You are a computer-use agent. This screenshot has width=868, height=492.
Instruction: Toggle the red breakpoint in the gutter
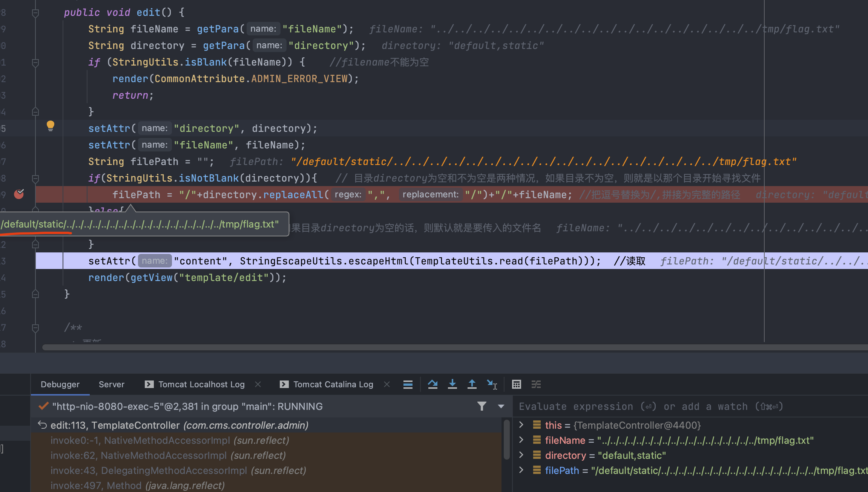[x=19, y=194]
